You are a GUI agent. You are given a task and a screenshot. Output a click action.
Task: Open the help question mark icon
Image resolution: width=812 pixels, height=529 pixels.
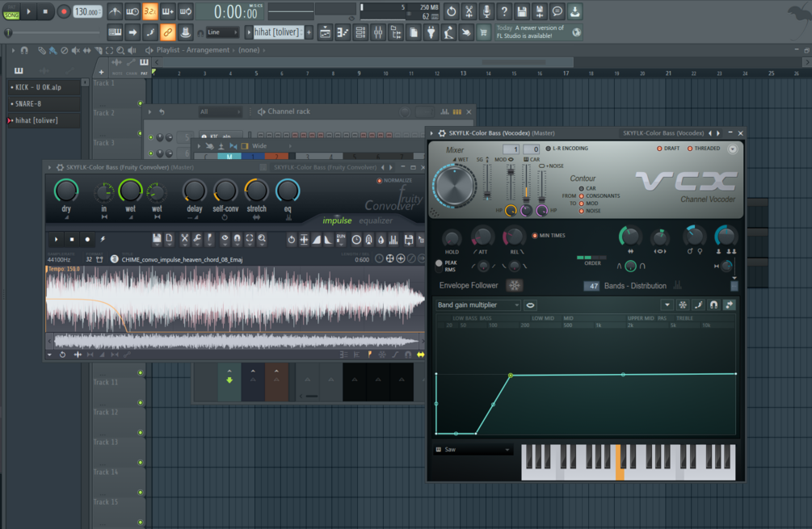tap(504, 10)
